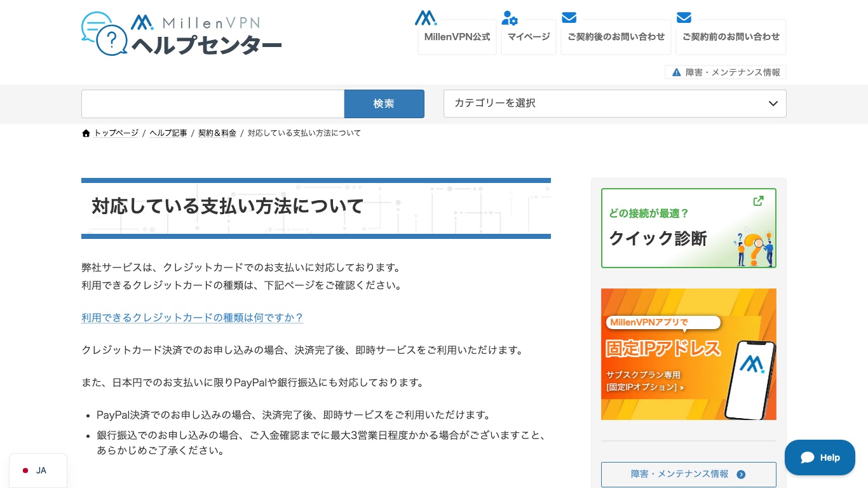Click the header 障害・メンテナンス情報 link

(x=726, y=72)
